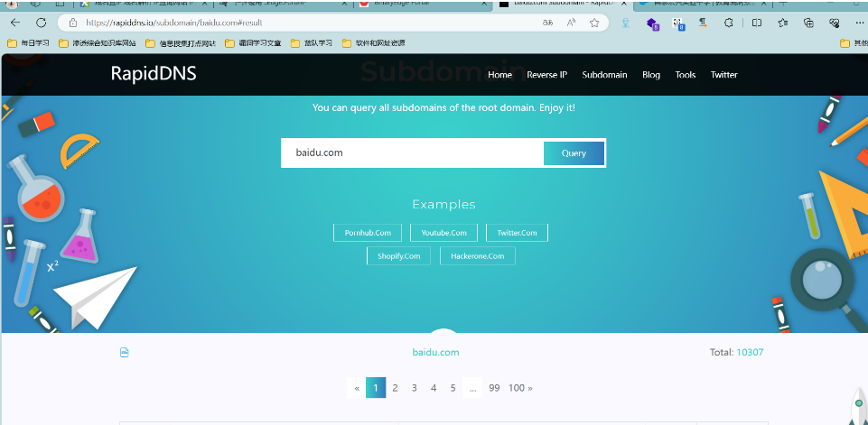Click the browser address bar URL
This screenshot has height=425, width=868.
tap(173, 23)
